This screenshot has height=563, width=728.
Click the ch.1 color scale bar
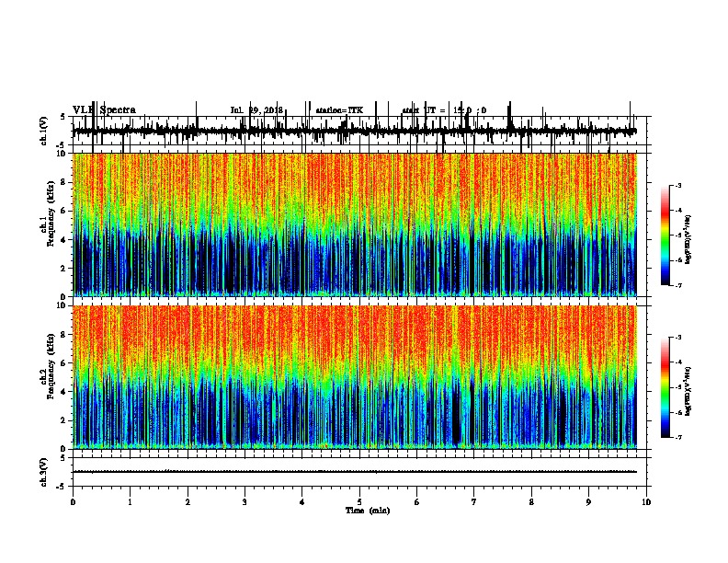tap(665, 236)
